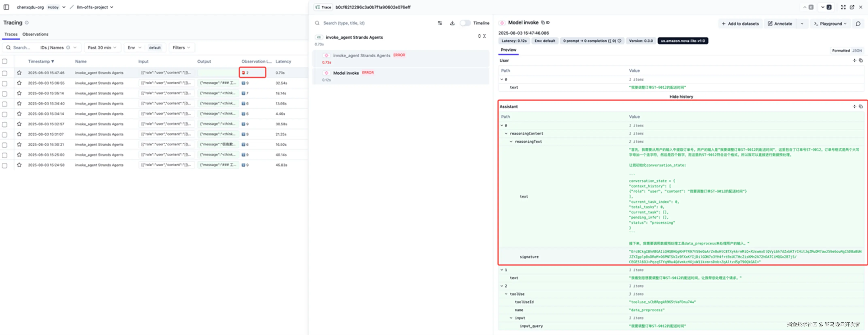Enable the Timeline toggle
This screenshot has height=335, width=868.
point(465,23)
